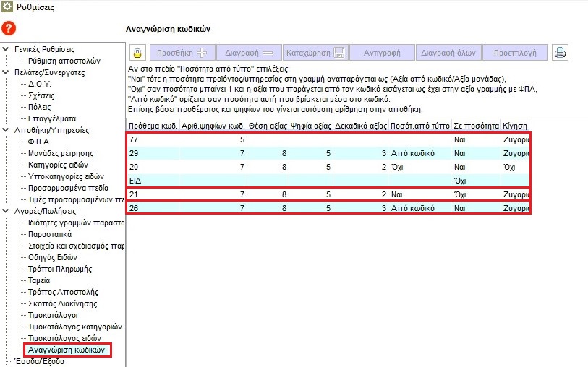Open Τιμοκατάλογος ειδών tree item
The height and width of the screenshot is (367, 588).
click(x=64, y=339)
